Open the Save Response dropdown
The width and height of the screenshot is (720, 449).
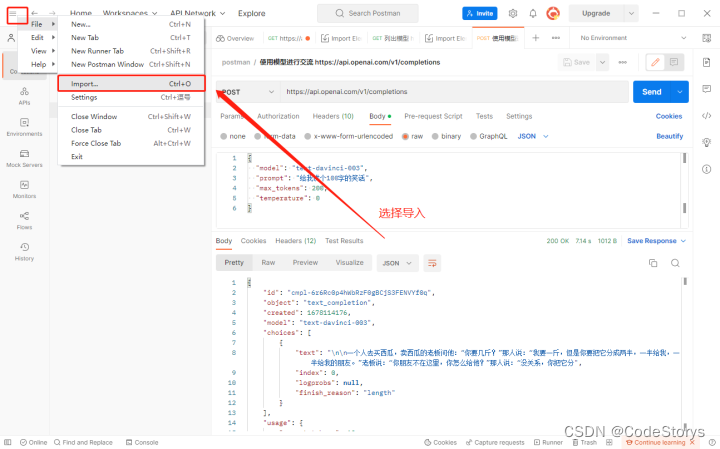coord(656,241)
